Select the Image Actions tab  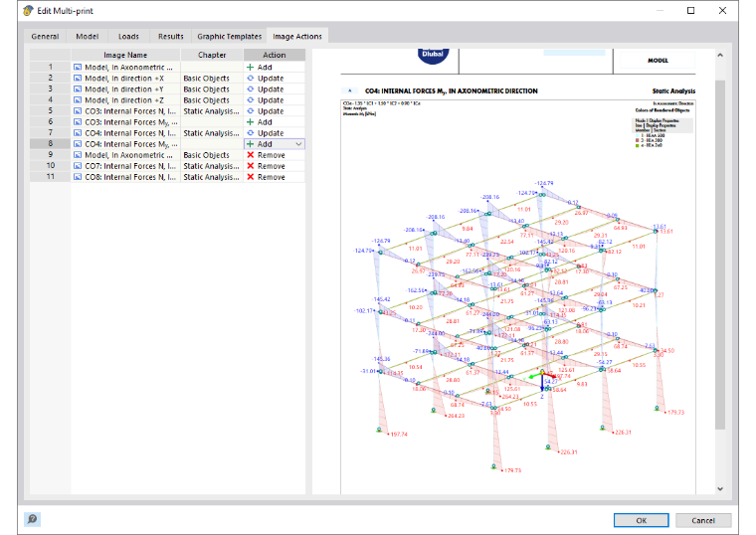pos(297,36)
